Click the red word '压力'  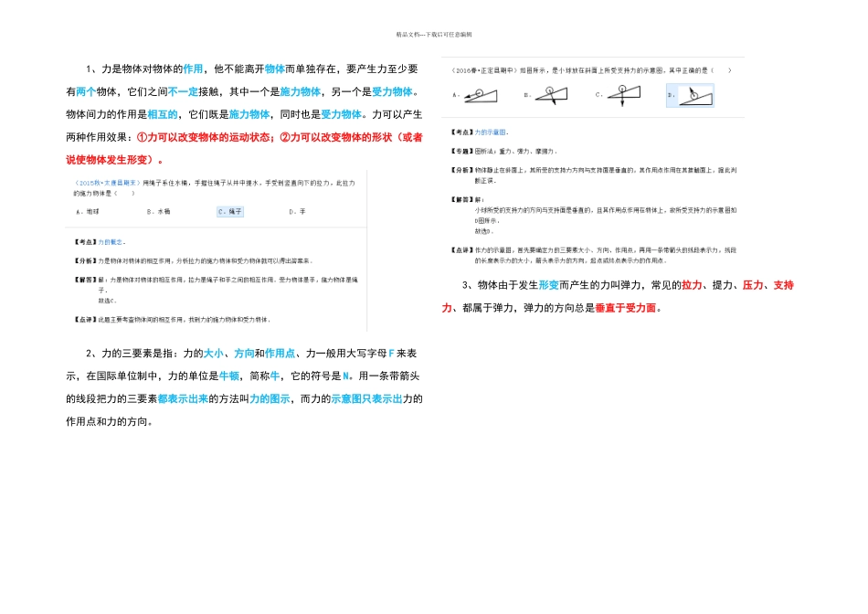pos(752,285)
